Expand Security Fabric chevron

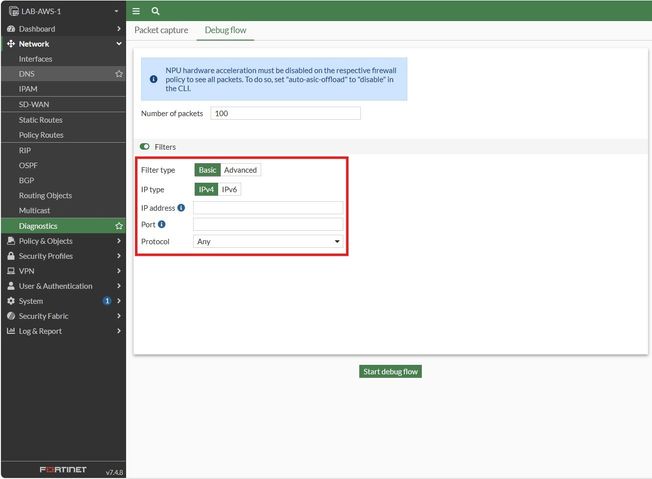pos(119,316)
